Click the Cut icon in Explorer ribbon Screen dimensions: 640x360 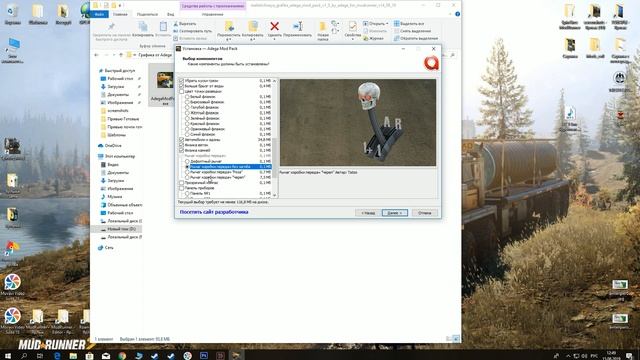(176, 24)
